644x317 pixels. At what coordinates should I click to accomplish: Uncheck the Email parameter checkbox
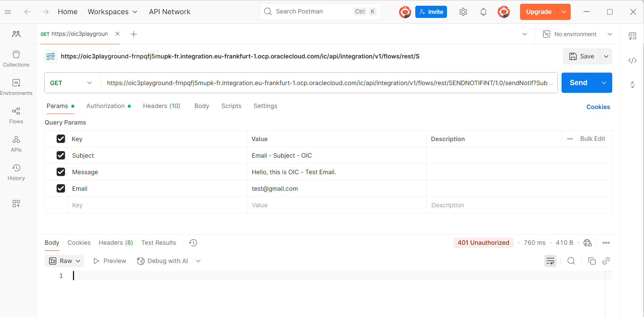61,188
